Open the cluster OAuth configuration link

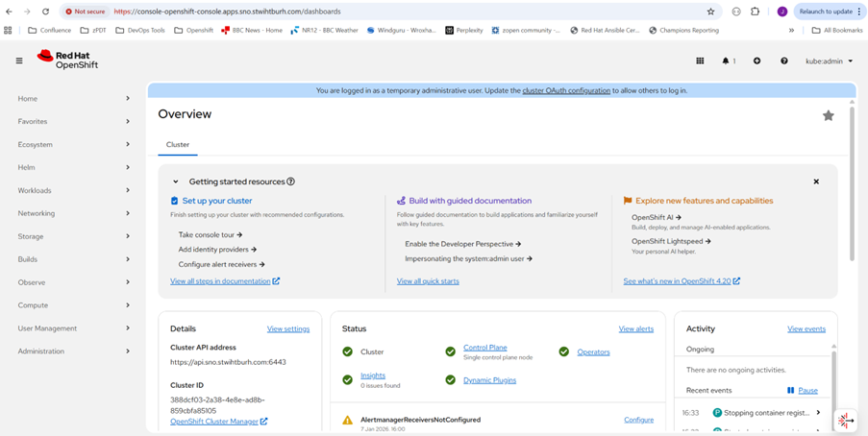[566, 90]
